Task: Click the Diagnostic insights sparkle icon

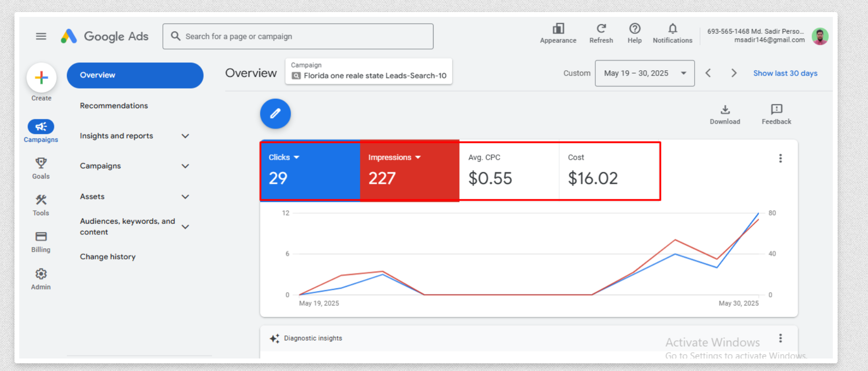Action: tap(275, 338)
